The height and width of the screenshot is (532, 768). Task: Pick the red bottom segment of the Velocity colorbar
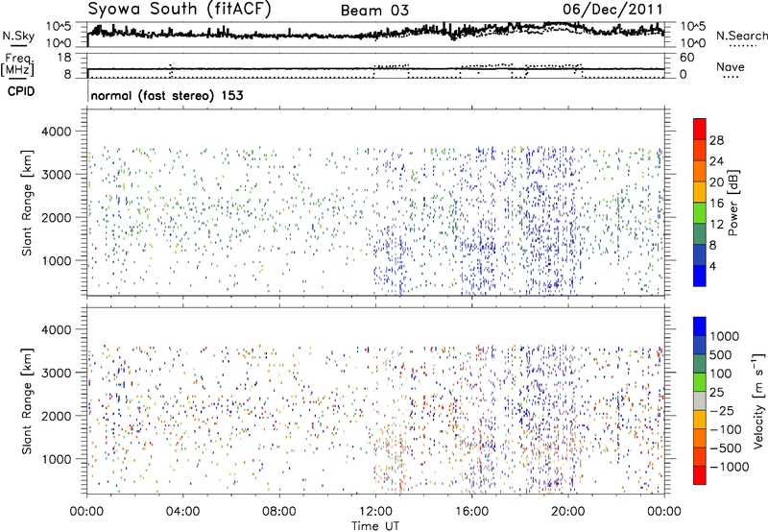[x=700, y=475]
